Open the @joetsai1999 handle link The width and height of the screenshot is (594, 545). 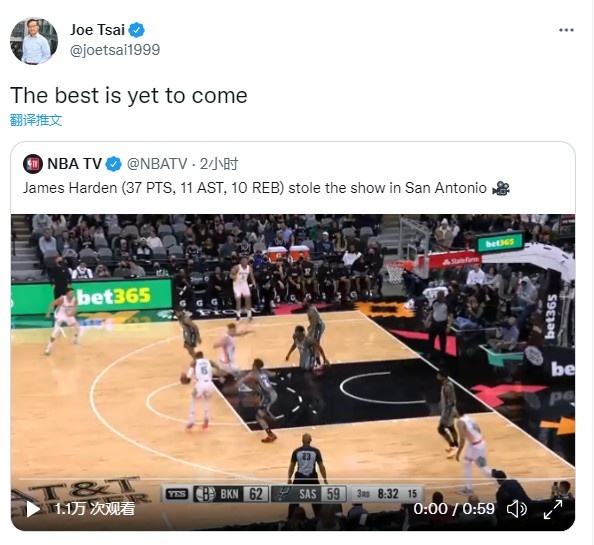click(x=115, y=50)
